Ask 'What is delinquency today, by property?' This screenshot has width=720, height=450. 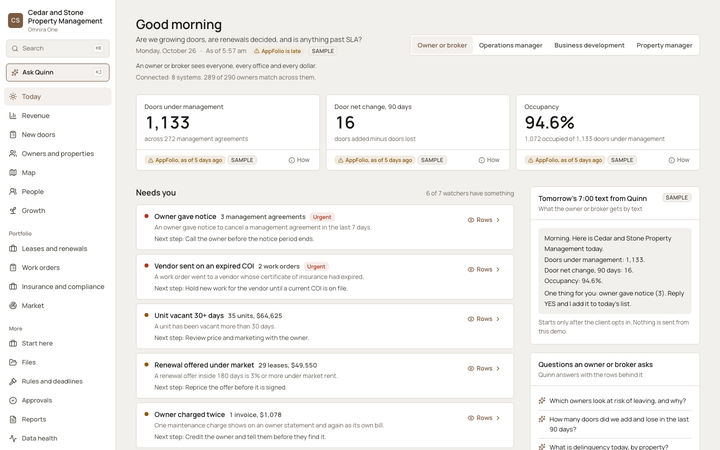point(615,446)
